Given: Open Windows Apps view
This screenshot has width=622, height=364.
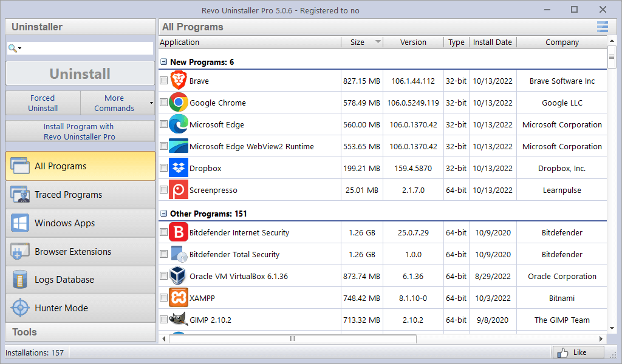Looking at the screenshot, I should (81, 223).
